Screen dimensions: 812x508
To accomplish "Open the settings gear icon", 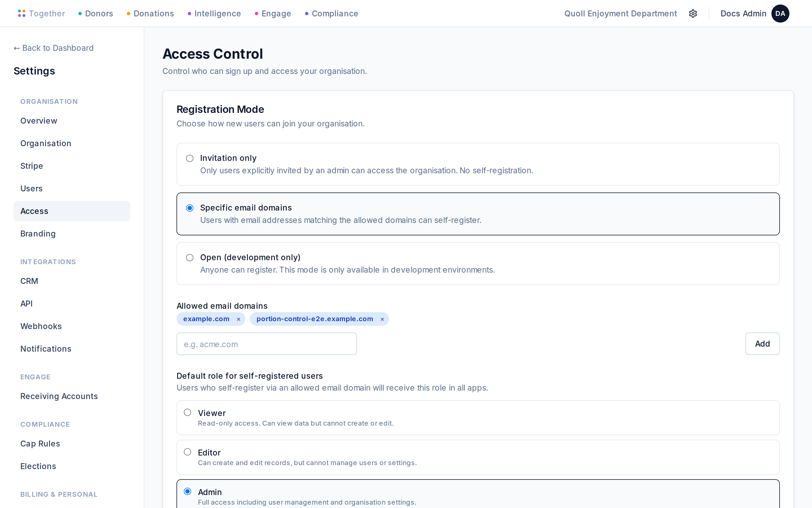I will (x=693, y=14).
